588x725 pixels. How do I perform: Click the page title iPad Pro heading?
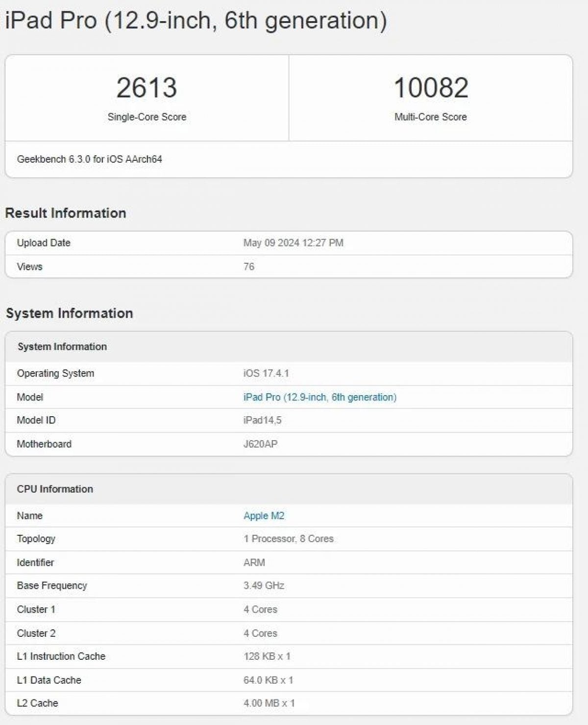pyautogui.click(x=196, y=21)
